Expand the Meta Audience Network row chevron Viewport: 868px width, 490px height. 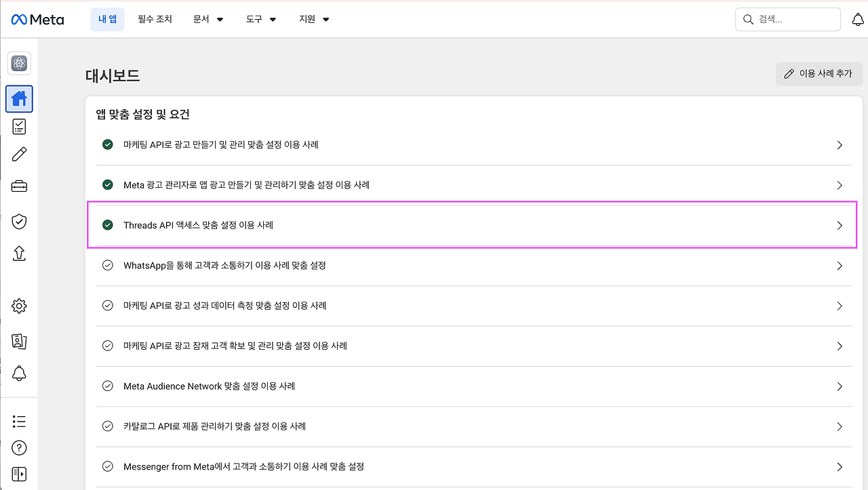tap(840, 386)
